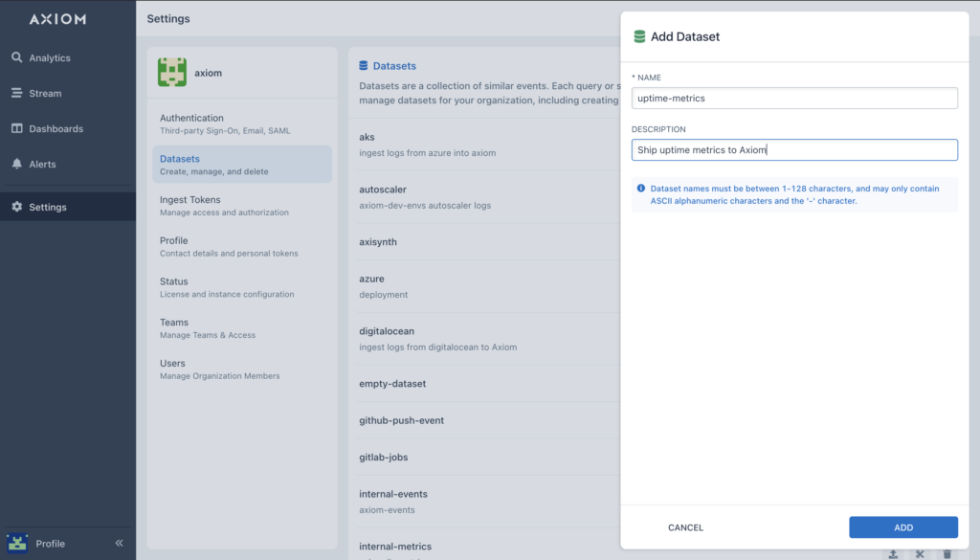The image size is (980, 560).
Task: Click the DESCRIPTION input field
Action: click(794, 150)
